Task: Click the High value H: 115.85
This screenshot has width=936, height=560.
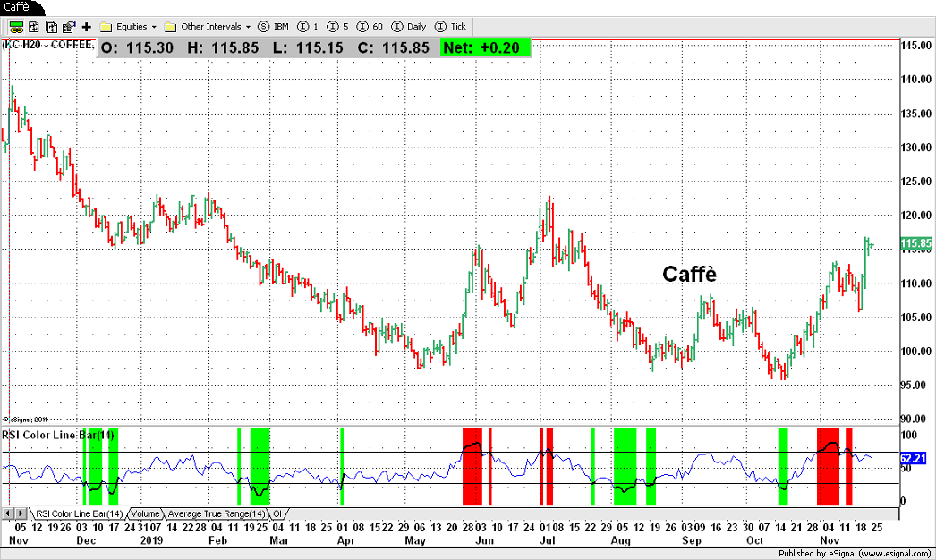Action: (x=223, y=47)
